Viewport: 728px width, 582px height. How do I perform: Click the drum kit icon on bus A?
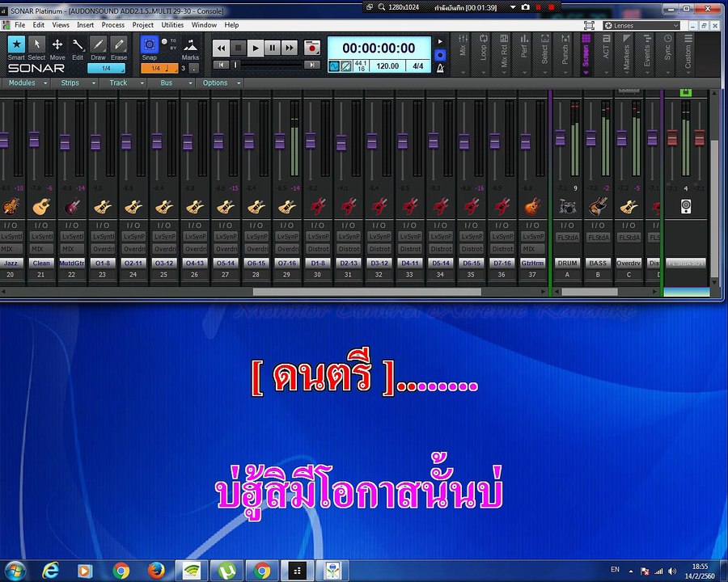pyautogui.click(x=567, y=206)
